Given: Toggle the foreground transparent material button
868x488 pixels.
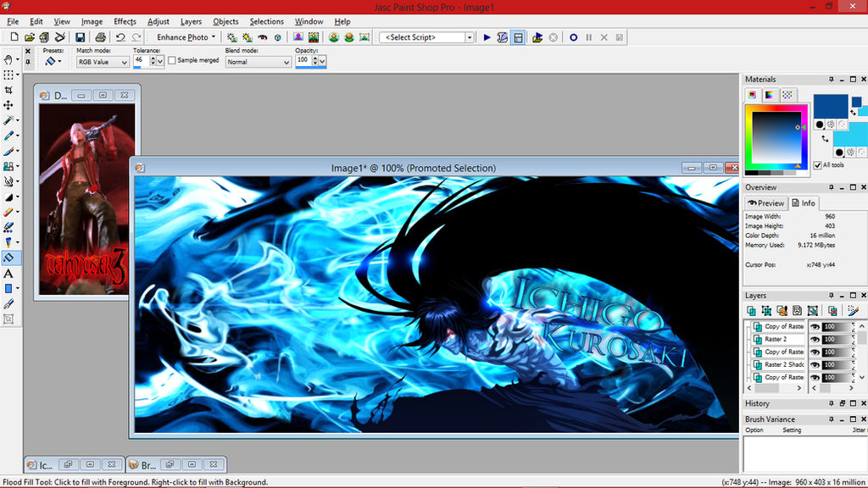Looking at the screenshot, I should 842,125.
